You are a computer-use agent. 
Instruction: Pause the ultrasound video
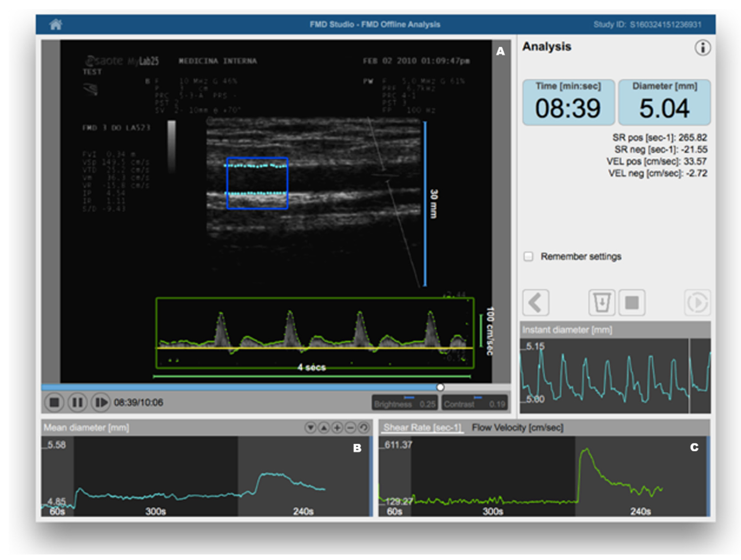click(x=77, y=402)
